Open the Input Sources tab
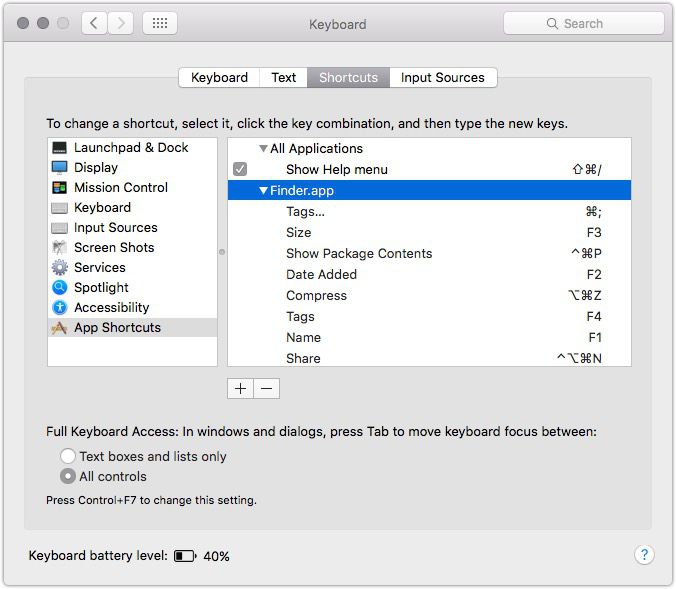 point(443,78)
